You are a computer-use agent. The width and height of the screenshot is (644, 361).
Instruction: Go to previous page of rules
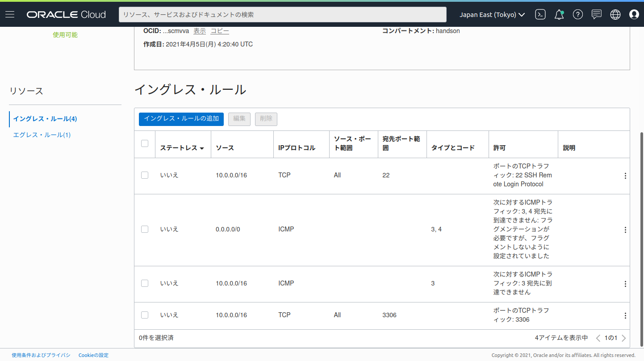pyautogui.click(x=598, y=338)
